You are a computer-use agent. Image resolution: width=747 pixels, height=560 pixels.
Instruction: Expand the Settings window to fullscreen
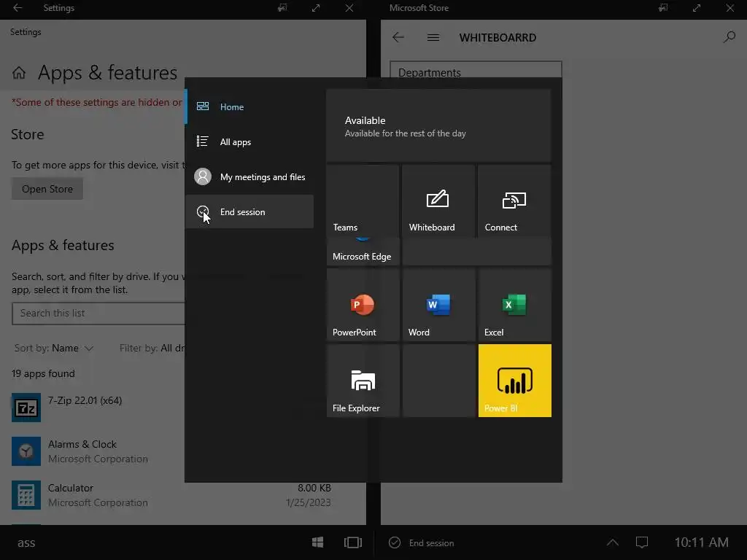316,8
